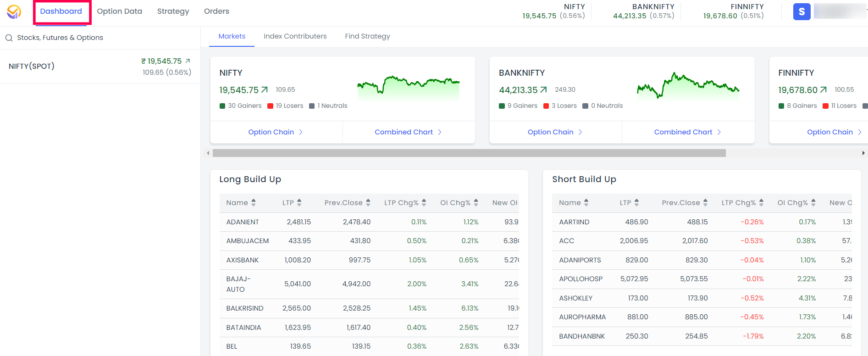Select ACC in Short Build Up
The image size is (868, 356).
(x=702, y=241)
